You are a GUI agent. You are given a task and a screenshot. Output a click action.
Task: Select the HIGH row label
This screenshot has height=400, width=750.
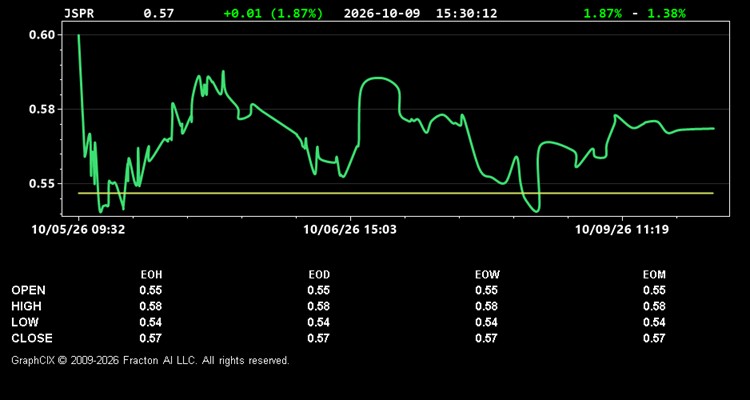(26, 306)
